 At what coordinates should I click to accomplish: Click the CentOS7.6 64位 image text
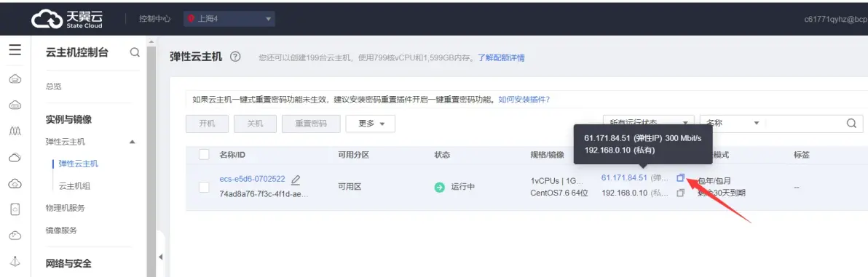559,193
